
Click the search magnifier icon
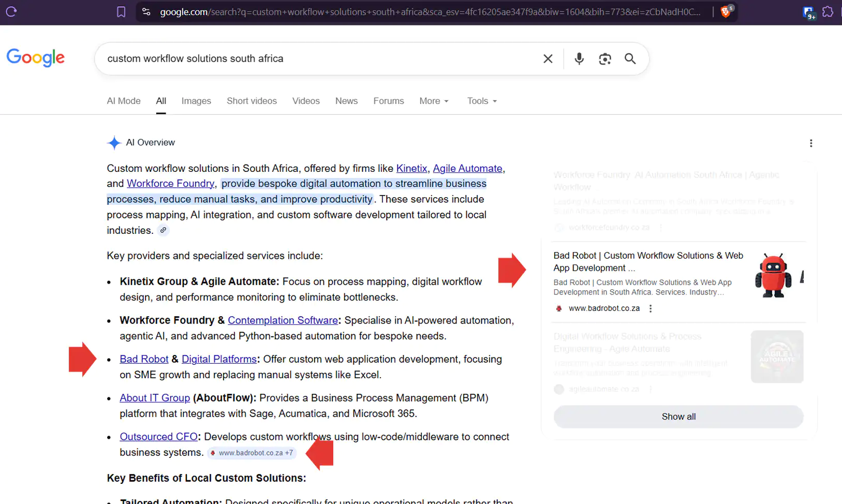[x=629, y=58]
